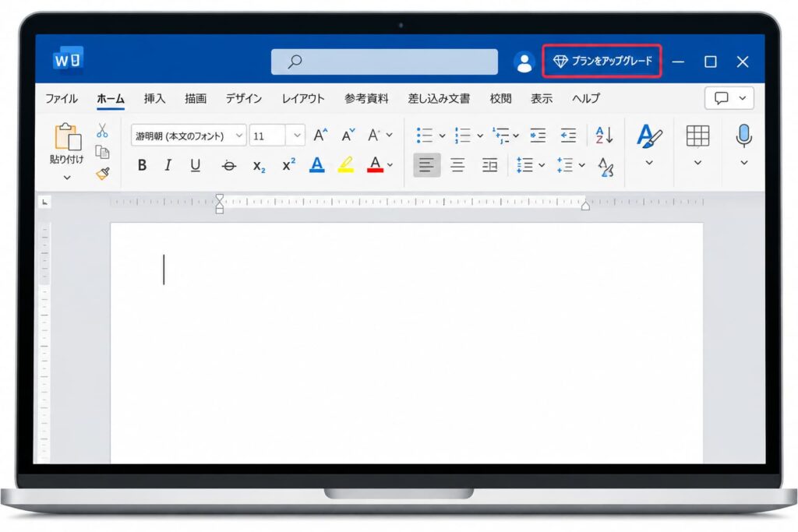Expand the multilevel list arrow
This screenshot has height=532, width=798.
516,136
